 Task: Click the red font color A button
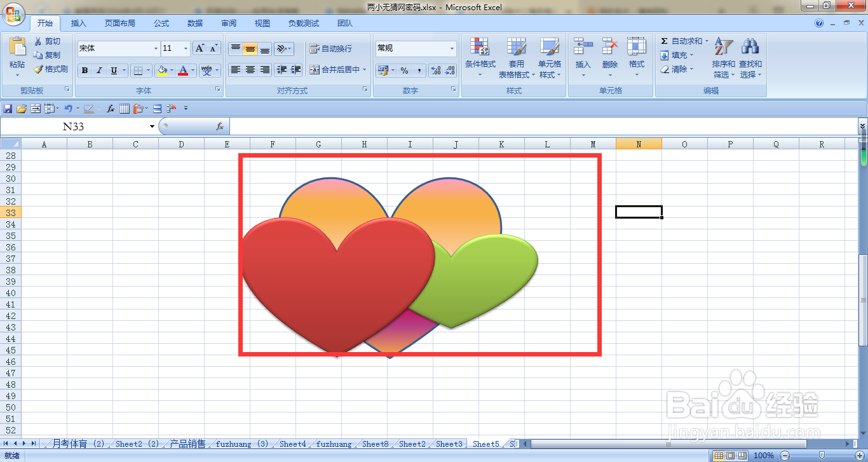[184, 71]
